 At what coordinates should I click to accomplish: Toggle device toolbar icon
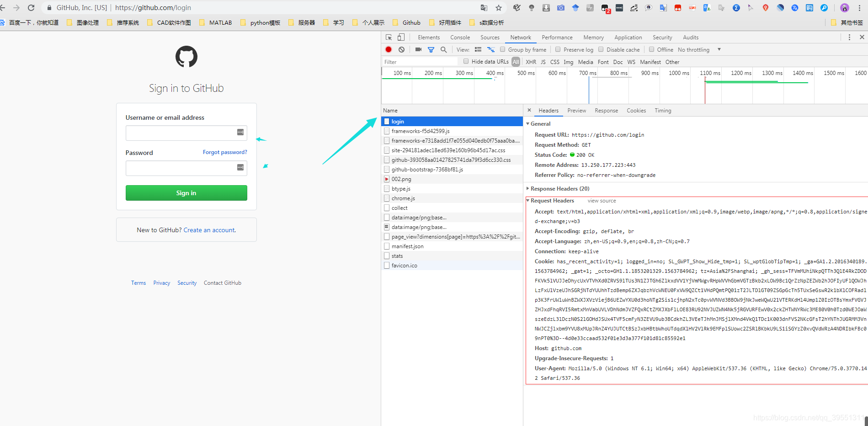point(401,37)
